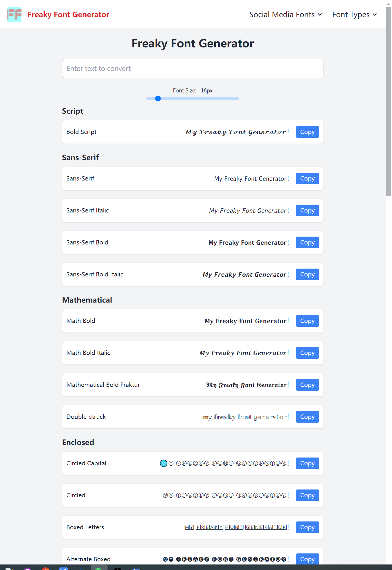Copy the Math Bold font text

307,321
